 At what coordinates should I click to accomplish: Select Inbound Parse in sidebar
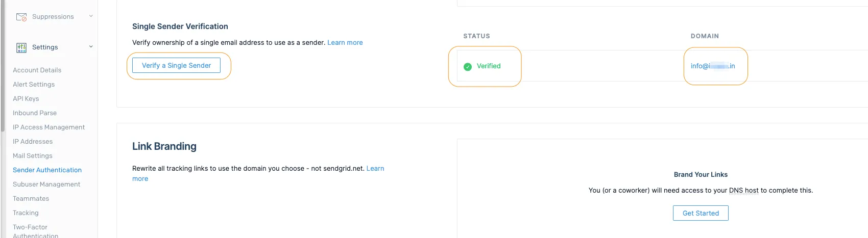(x=35, y=113)
